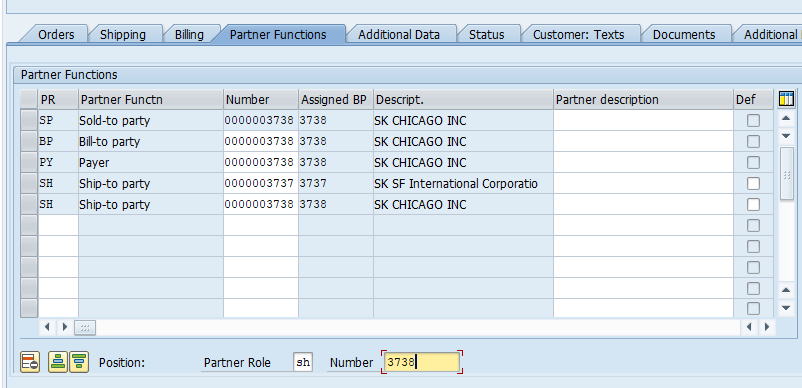Check Def box for Ship-to 3737 row
The width and height of the screenshot is (802, 388).
pyautogui.click(x=753, y=184)
